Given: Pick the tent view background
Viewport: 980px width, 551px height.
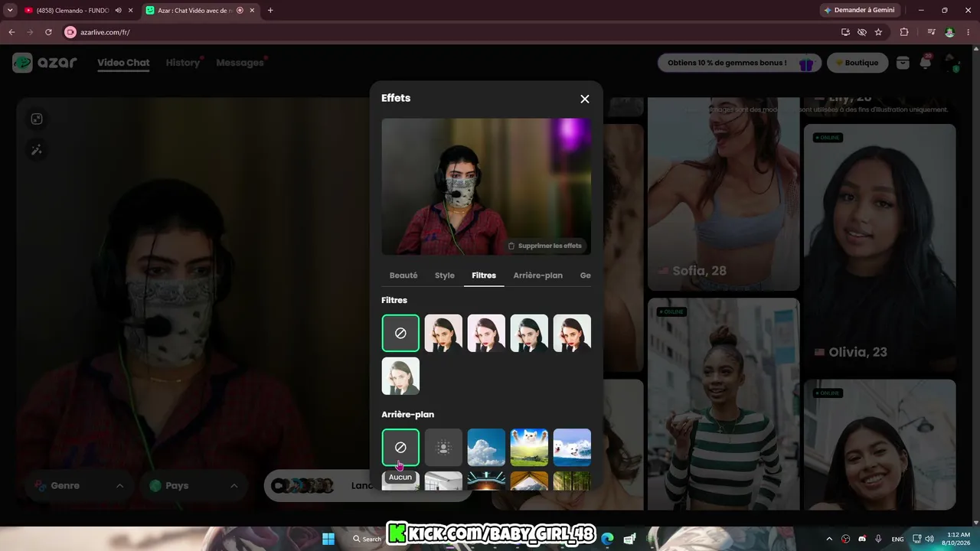Looking at the screenshot, I should tap(529, 481).
